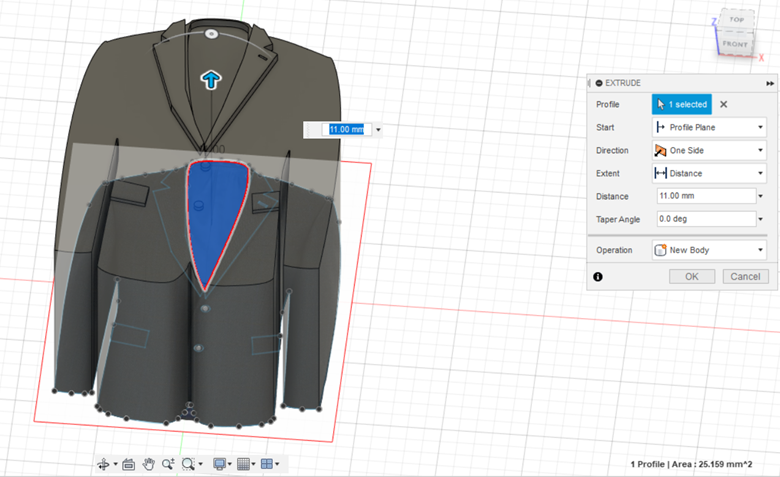Open the Operation 'New Body' dropdown
Screen dimensions: 780x477
click(709, 250)
